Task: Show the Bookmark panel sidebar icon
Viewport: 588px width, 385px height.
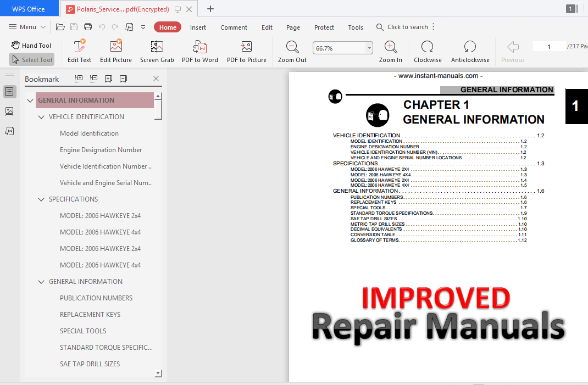Action: coord(9,92)
